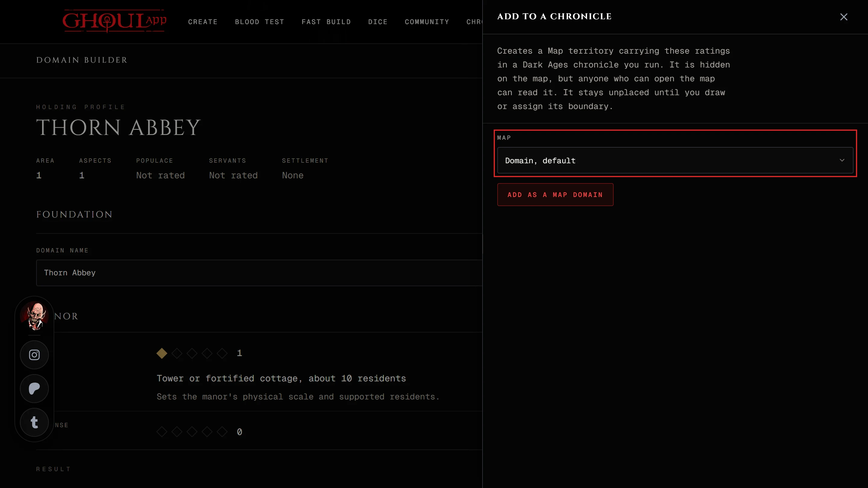
Task: Click the Domain Builder heading
Action: tap(82, 60)
